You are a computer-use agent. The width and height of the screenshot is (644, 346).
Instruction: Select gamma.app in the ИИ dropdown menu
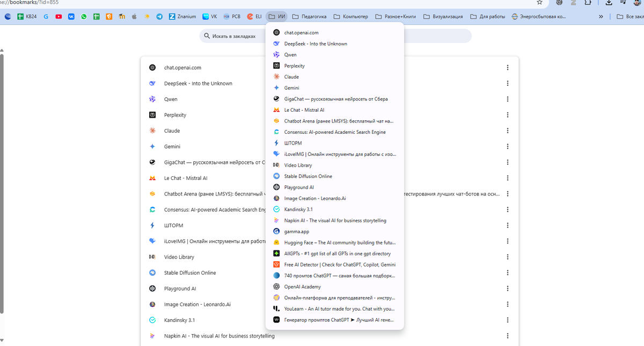coord(335,232)
